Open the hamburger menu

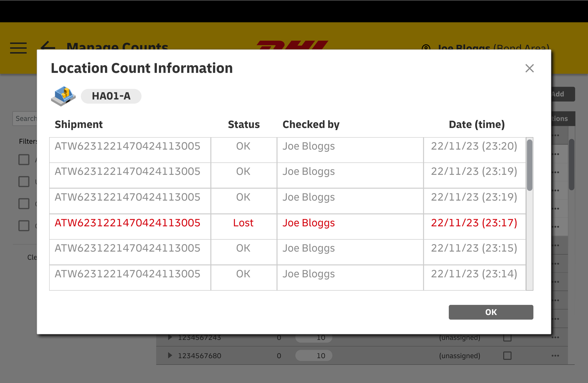18,48
